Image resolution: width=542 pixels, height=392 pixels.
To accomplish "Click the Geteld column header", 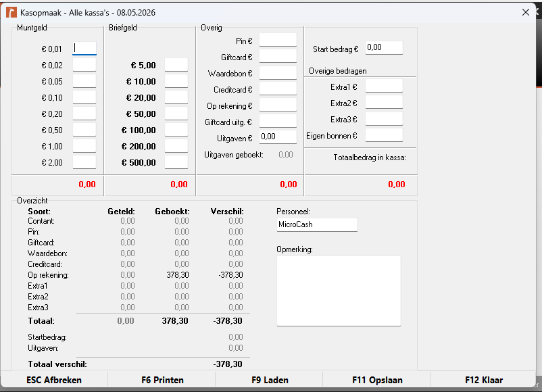I will tap(122, 212).
